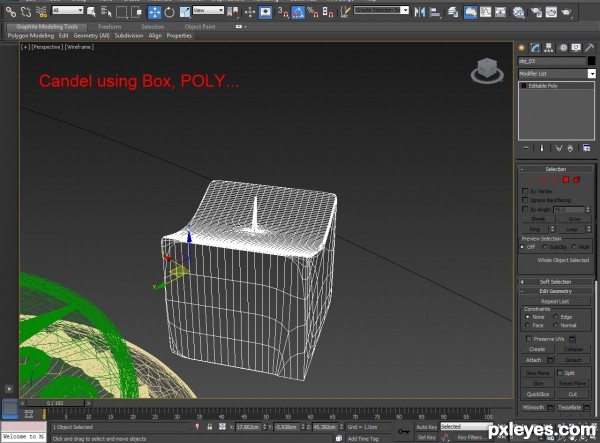This screenshot has width=600, height=443.
Task: Activate the Select and Scale tool
Action: click(185, 12)
